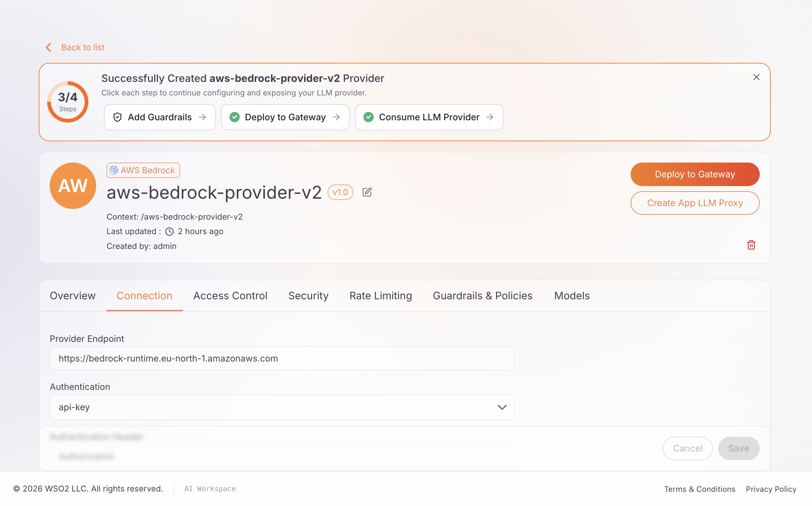Open the Deploy to Gateway step chip
This screenshot has width=812, height=506.
pyautogui.click(x=285, y=117)
